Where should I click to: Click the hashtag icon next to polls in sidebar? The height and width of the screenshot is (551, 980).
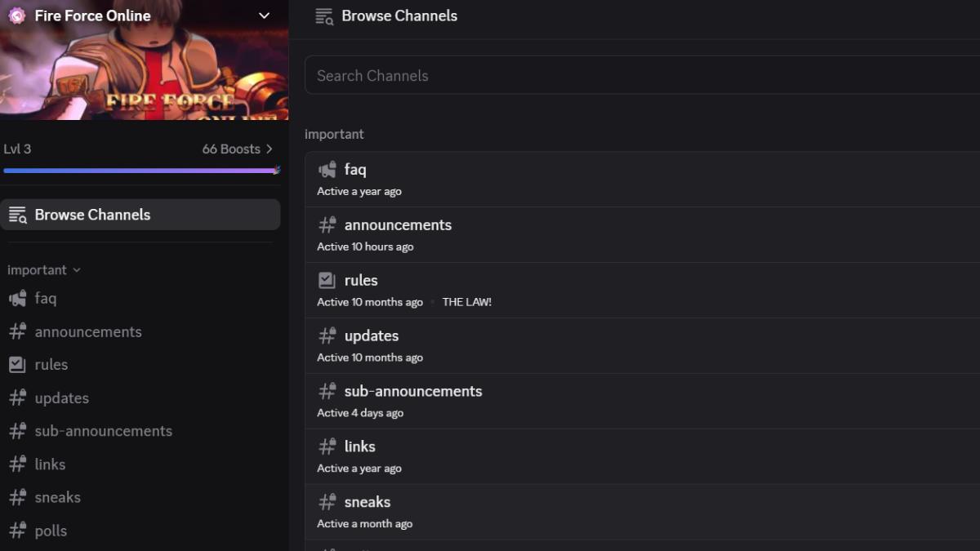(x=16, y=531)
